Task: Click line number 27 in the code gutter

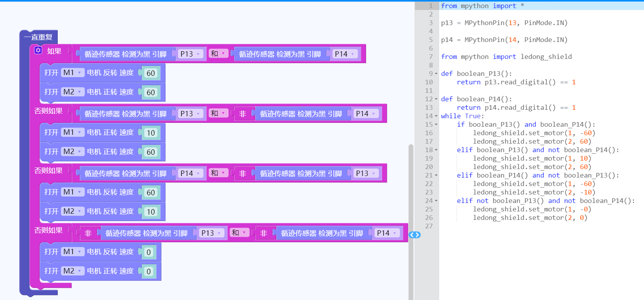Action: pos(429,226)
